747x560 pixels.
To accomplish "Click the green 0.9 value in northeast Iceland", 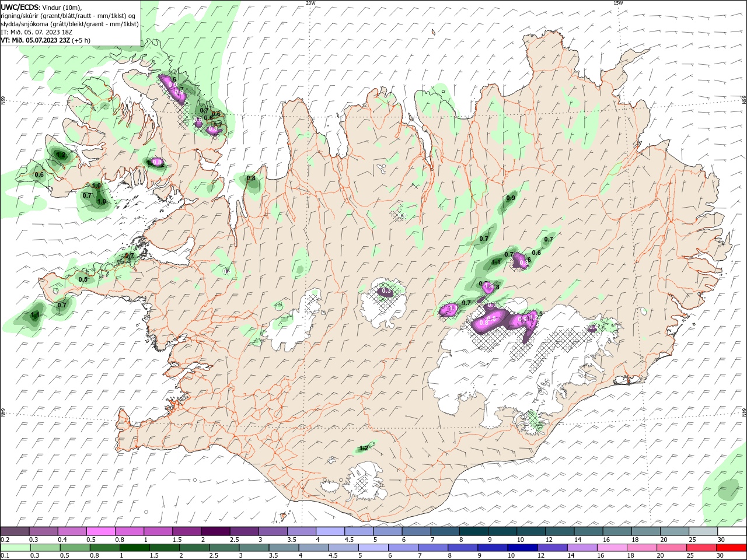I will pyautogui.click(x=511, y=198).
